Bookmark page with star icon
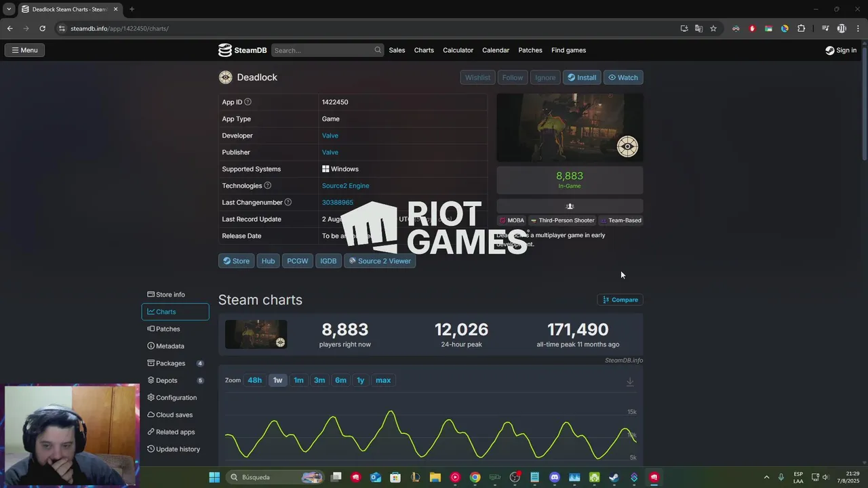 (713, 28)
